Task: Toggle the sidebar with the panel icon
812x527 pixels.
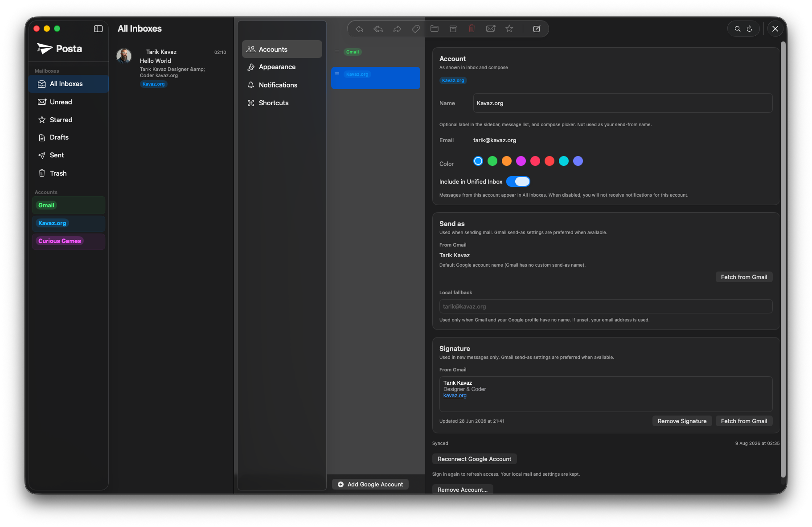Action: pos(98,29)
